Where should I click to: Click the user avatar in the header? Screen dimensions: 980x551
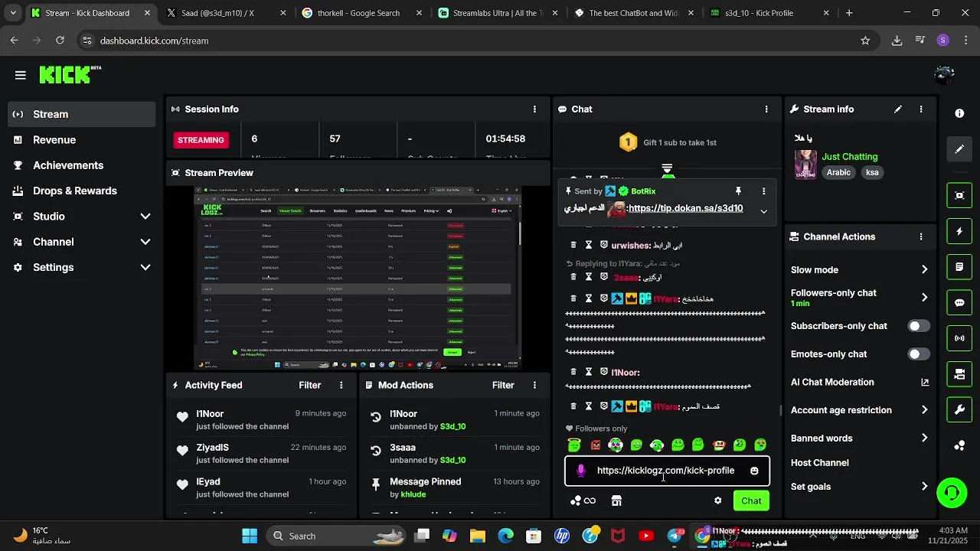(944, 74)
